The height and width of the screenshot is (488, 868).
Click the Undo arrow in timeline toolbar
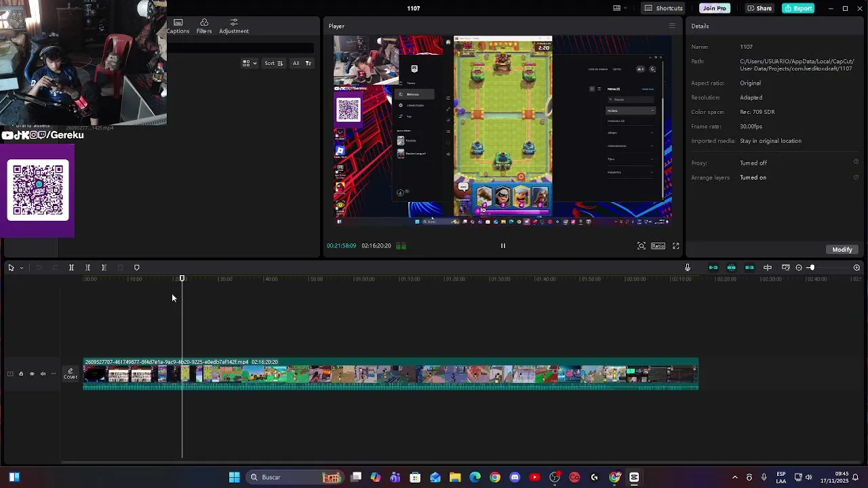[x=39, y=268]
